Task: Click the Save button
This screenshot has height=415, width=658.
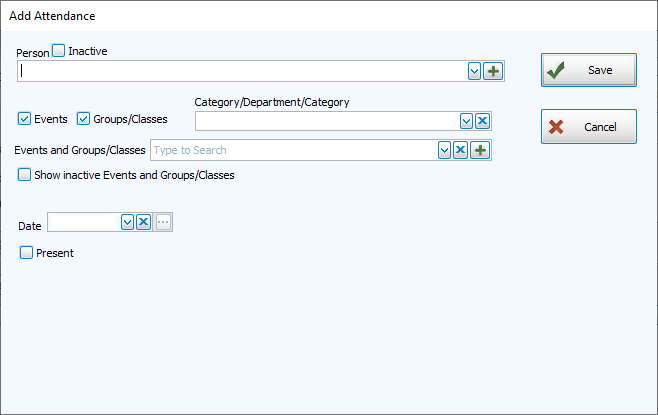Action: pos(588,70)
